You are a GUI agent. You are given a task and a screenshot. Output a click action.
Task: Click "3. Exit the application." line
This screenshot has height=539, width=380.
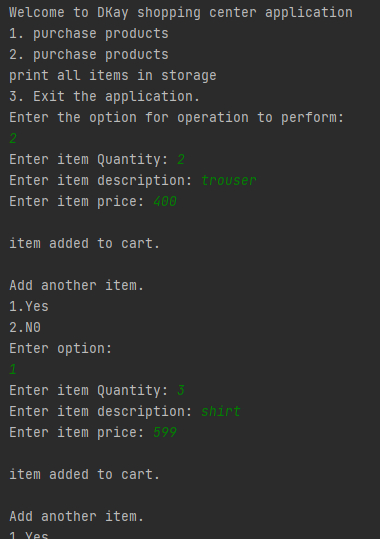[105, 97]
